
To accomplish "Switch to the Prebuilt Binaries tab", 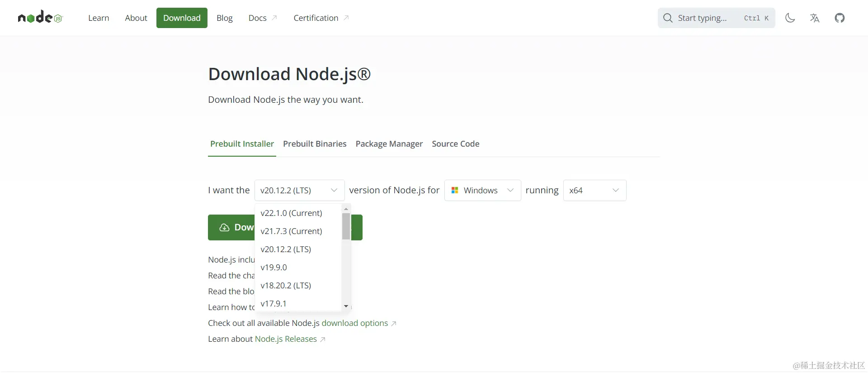I will 315,144.
